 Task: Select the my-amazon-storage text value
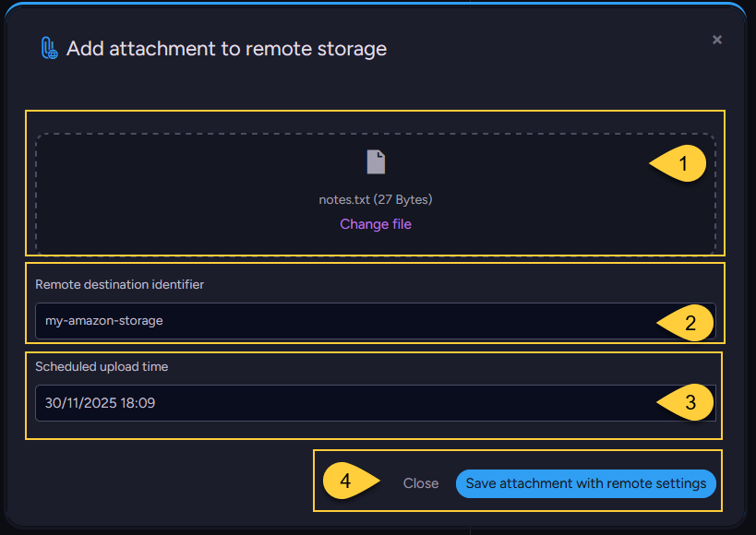[103, 323]
